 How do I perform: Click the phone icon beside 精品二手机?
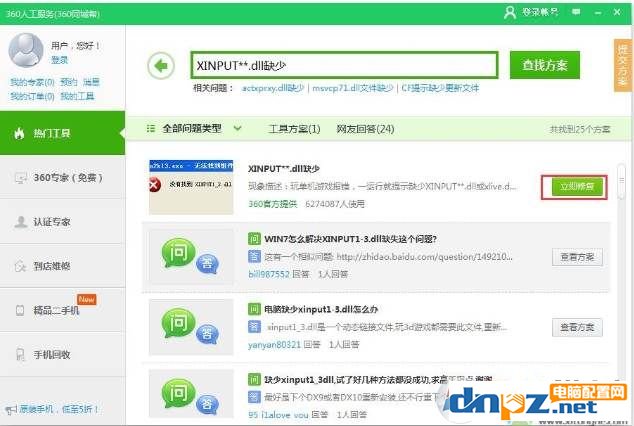(x=20, y=310)
